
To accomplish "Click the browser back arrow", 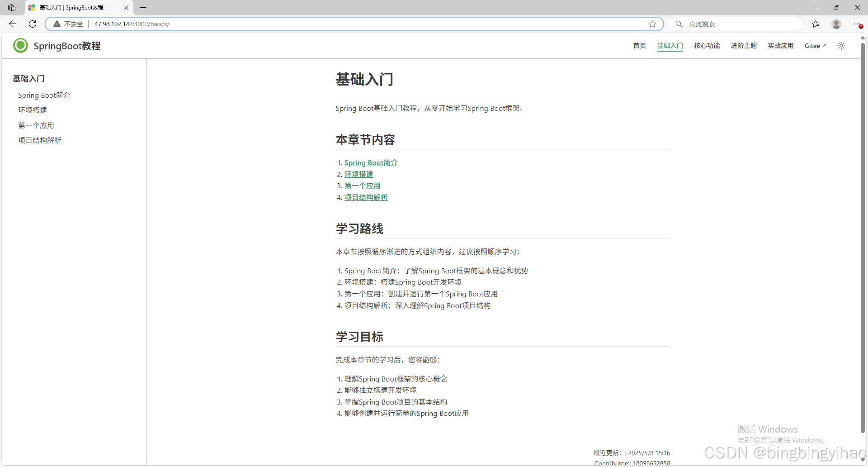I will point(13,24).
